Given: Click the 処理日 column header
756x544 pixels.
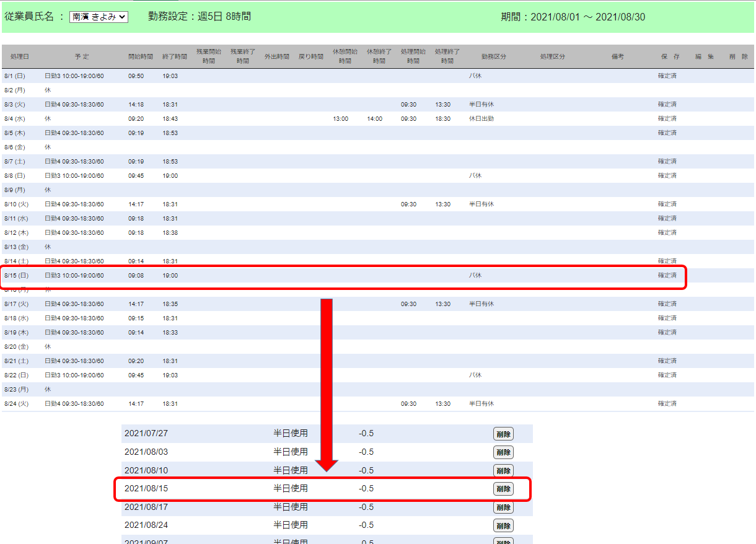Looking at the screenshot, I should point(19,57).
